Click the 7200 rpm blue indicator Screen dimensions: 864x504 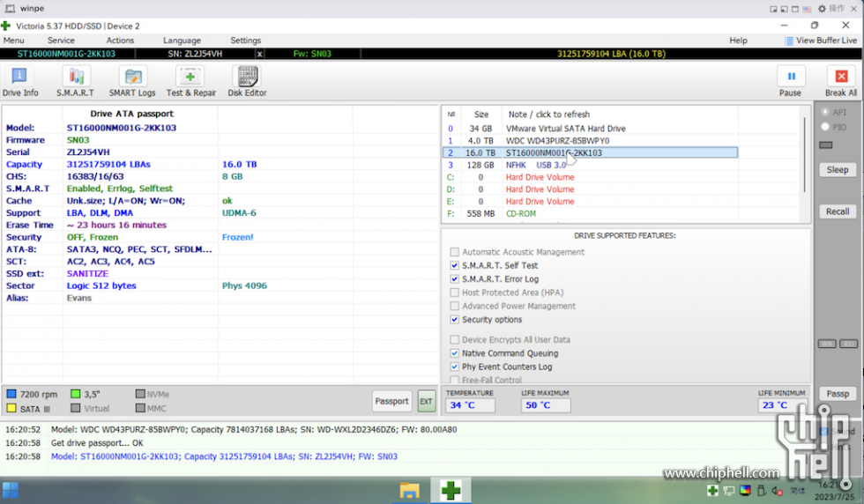[x=11, y=394]
